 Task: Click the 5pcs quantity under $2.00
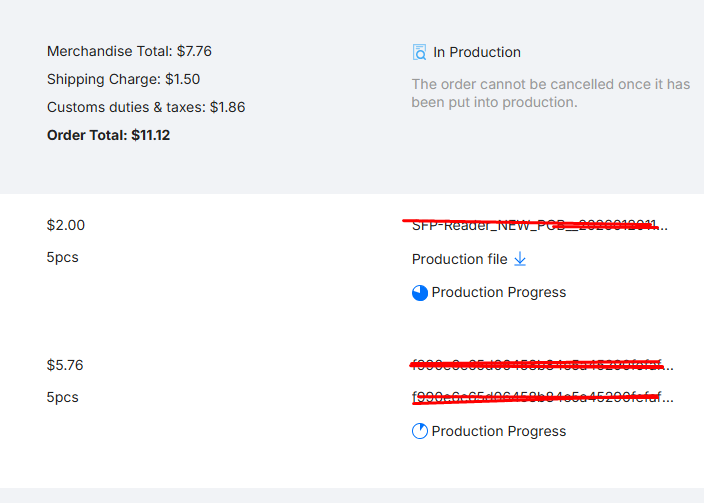63,258
